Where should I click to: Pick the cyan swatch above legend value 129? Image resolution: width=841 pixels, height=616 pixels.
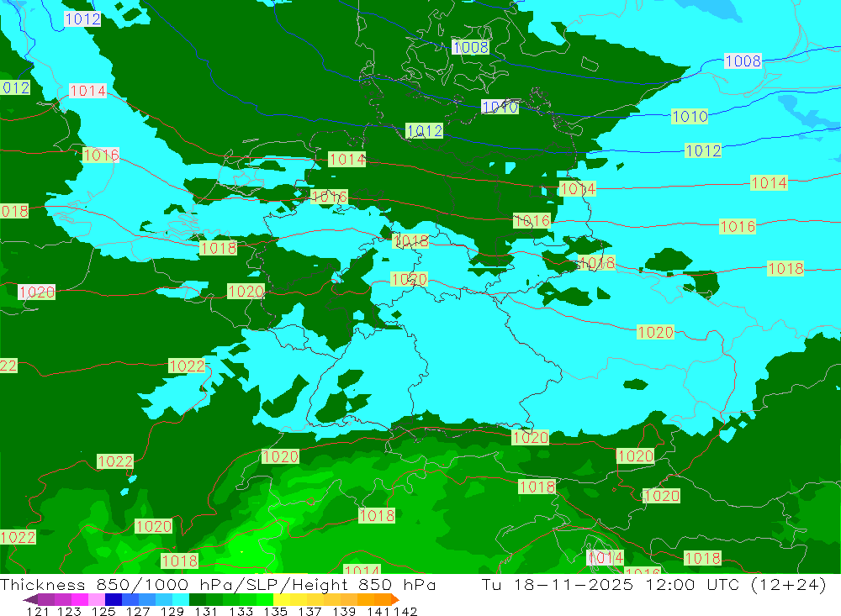181,599
